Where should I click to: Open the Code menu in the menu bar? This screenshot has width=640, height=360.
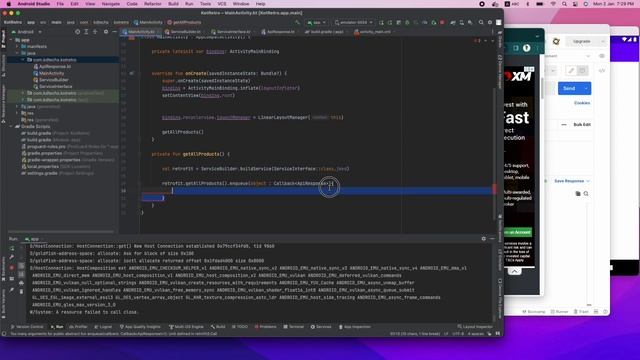click(132, 4)
